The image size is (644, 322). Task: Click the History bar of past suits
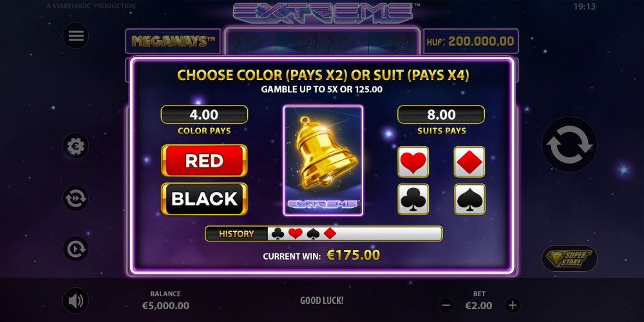(x=324, y=234)
